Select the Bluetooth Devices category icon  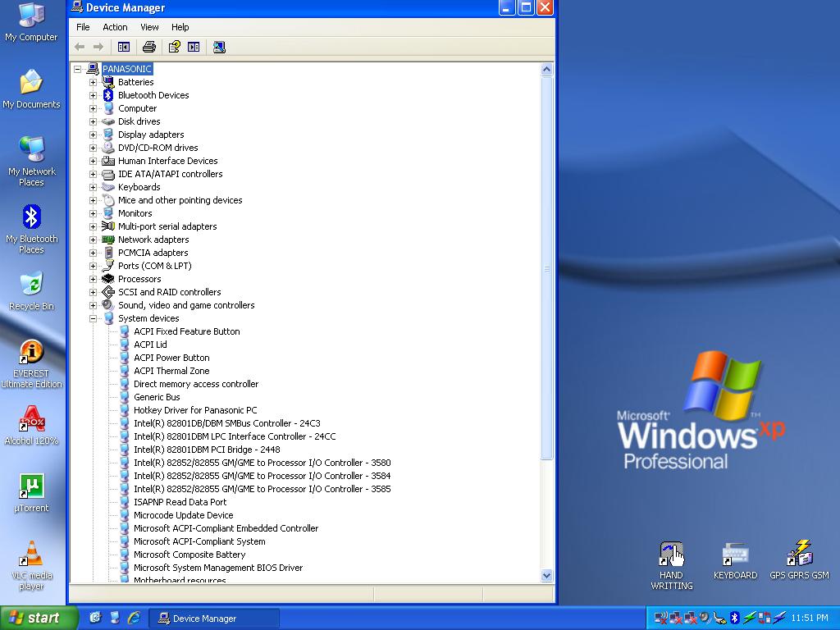click(x=108, y=95)
